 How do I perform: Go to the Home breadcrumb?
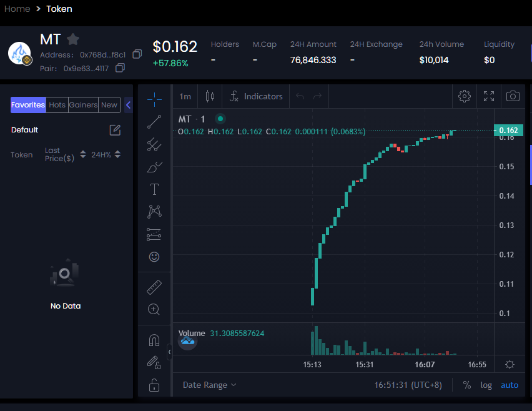pos(17,9)
